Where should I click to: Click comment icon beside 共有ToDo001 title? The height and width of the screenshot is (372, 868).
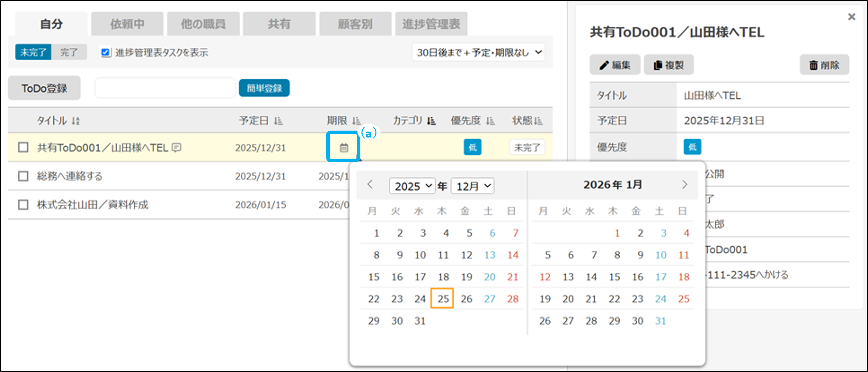coord(176,148)
